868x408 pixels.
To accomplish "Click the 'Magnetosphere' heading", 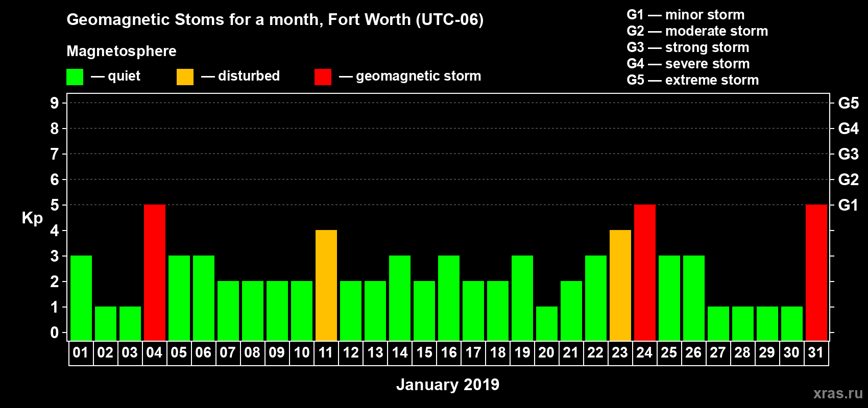I will pyautogui.click(x=122, y=52).
